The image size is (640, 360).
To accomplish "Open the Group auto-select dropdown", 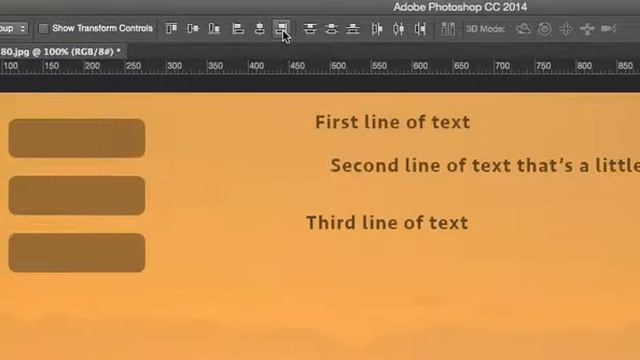I will click(x=13, y=28).
